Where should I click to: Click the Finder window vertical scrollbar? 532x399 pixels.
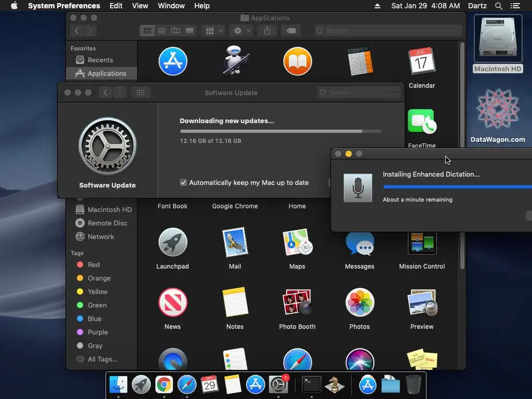(462, 156)
